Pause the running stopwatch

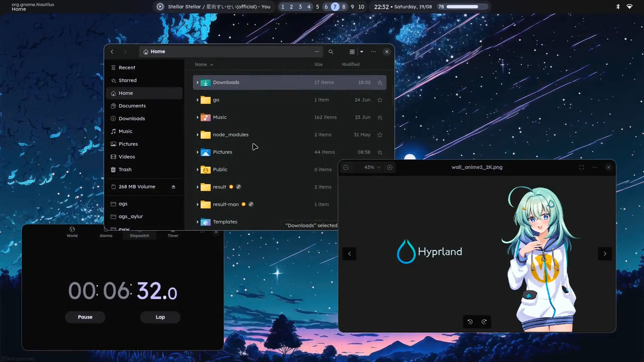85,317
